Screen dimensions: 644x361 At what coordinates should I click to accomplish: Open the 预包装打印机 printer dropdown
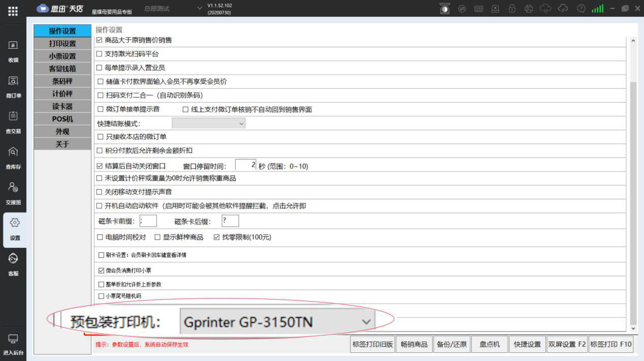[x=277, y=322]
